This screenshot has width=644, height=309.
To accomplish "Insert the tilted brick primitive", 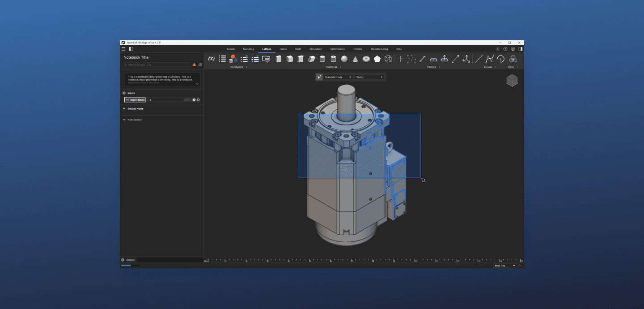I will pyautogui.click(x=311, y=59).
